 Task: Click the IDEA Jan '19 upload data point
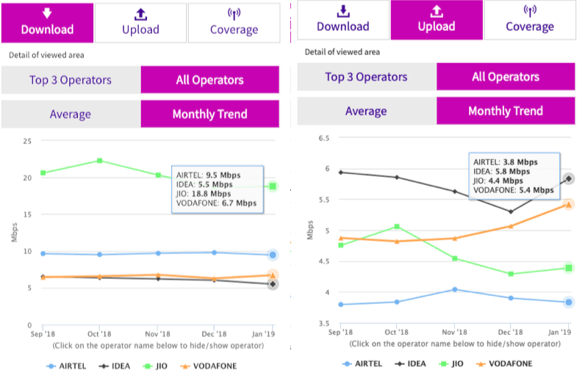(569, 178)
